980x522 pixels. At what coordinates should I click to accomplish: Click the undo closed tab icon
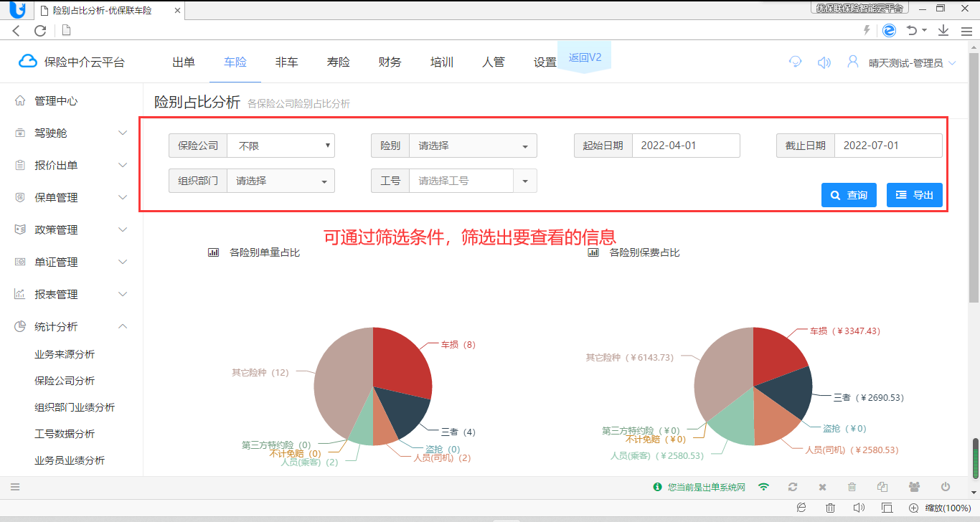point(912,30)
